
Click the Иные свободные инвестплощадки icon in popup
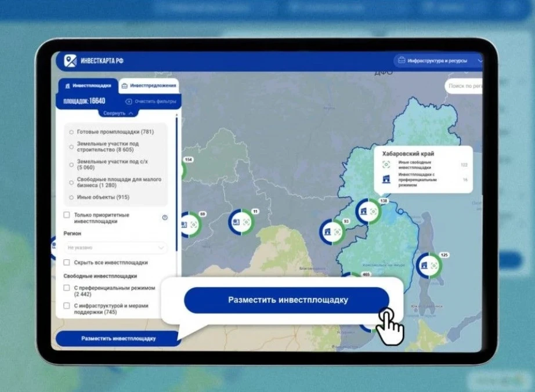[x=386, y=165]
